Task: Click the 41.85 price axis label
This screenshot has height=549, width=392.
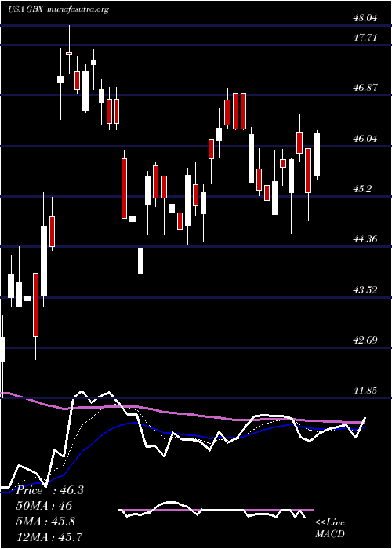Action: (x=365, y=391)
